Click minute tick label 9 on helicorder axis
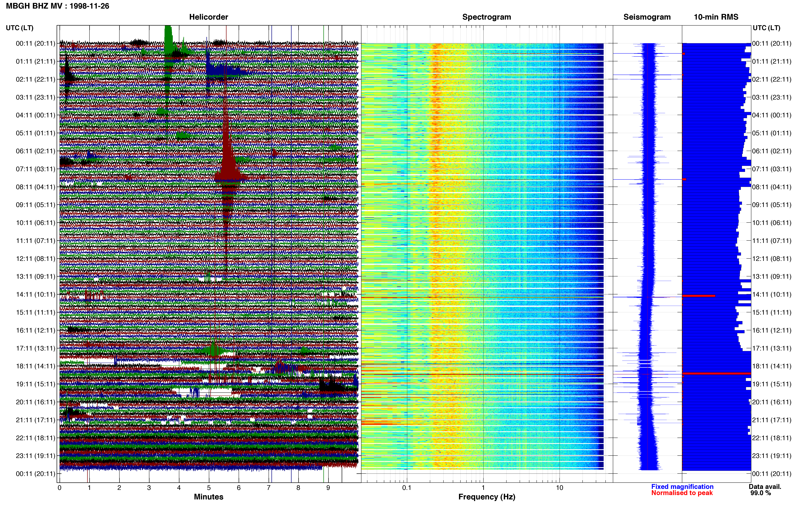812x508 pixels. coord(328,487)
